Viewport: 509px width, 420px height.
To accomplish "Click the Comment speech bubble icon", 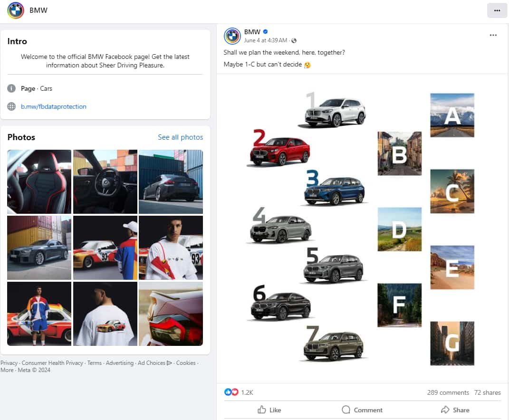I will 346,410.
